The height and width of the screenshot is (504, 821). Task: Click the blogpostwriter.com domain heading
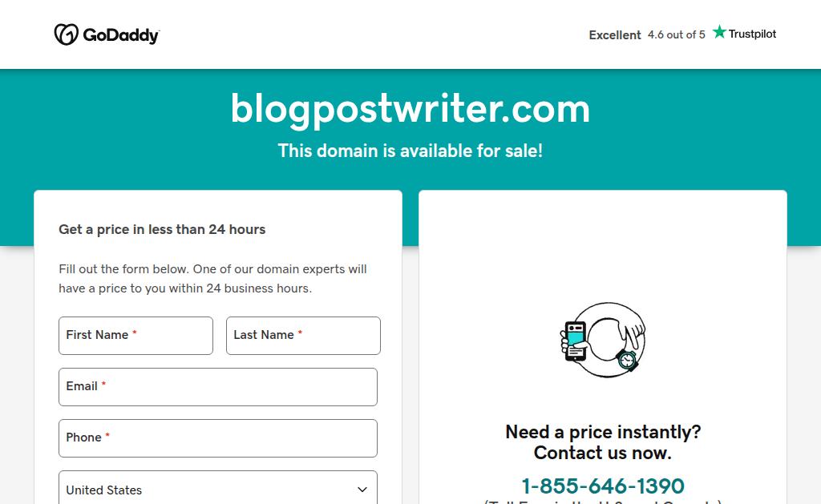(410, 109)
